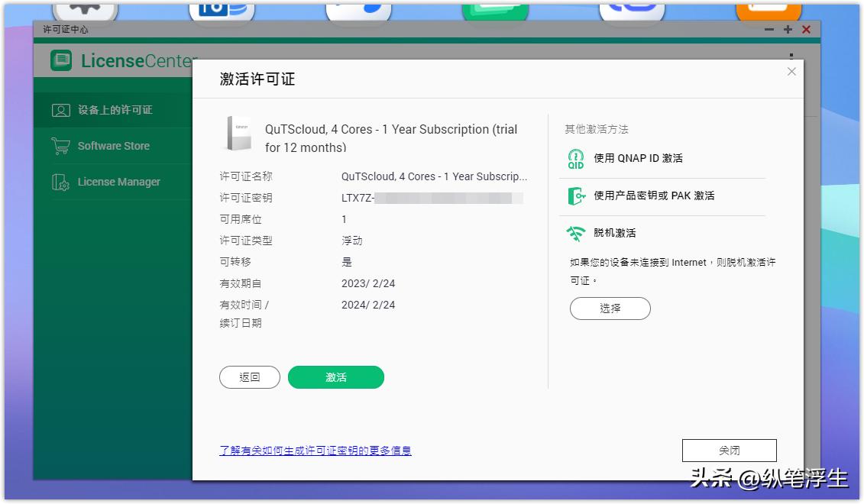This screenshot has height=504, width=864.
Task: Click the QuTScloud license package icon
Action: 238,136
